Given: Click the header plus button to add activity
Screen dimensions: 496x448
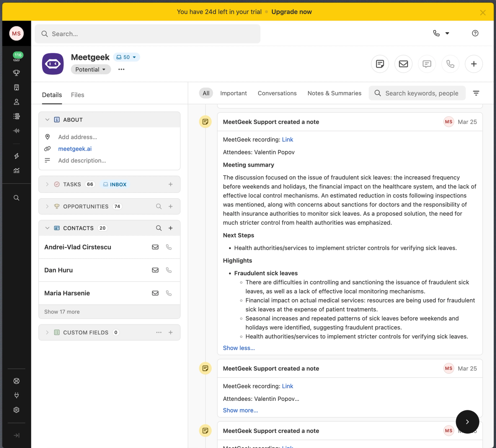Looking at the screenshot, I should [474, 64].
